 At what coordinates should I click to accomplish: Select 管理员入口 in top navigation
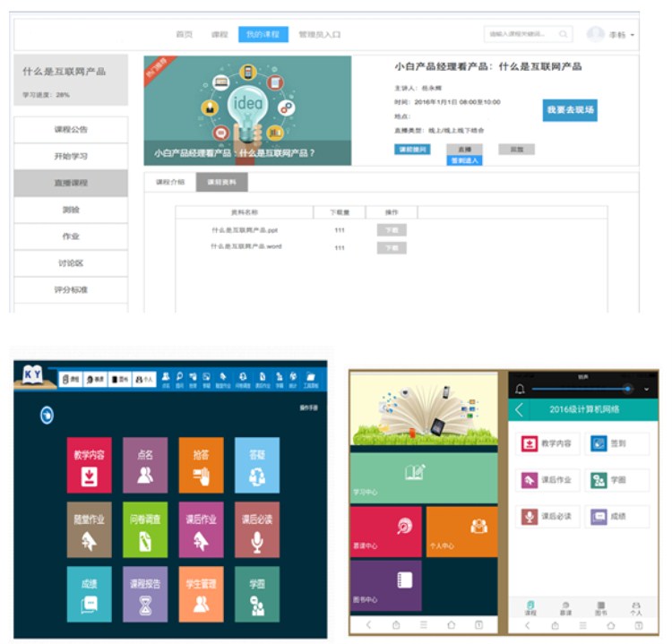click(x=319, y=34)
